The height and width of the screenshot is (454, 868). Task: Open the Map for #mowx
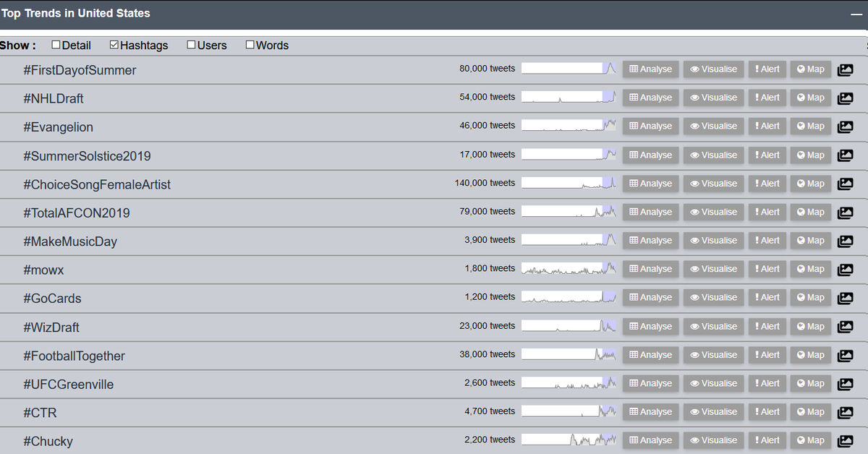click(x=810, y=269)
